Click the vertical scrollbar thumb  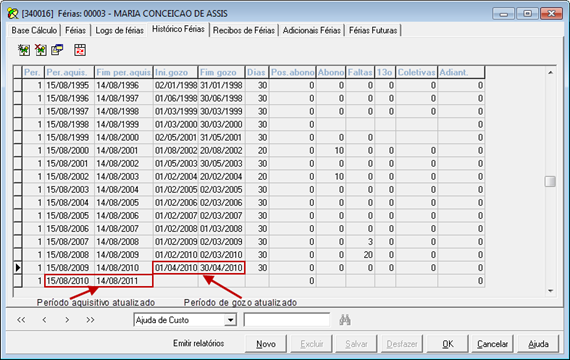click(x=550, y=181)
